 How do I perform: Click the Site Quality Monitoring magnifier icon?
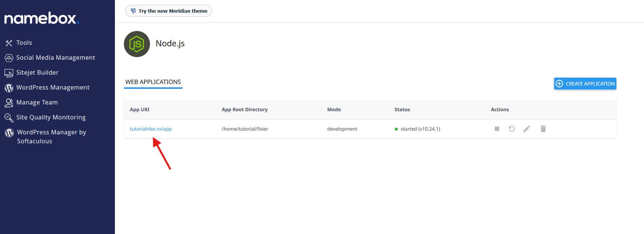[x=9, y=118]
